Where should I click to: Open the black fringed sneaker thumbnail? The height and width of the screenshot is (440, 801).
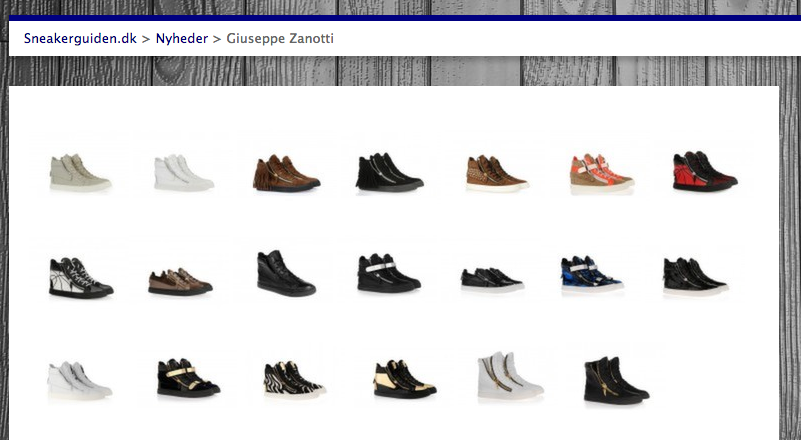[x=389, y=172]
